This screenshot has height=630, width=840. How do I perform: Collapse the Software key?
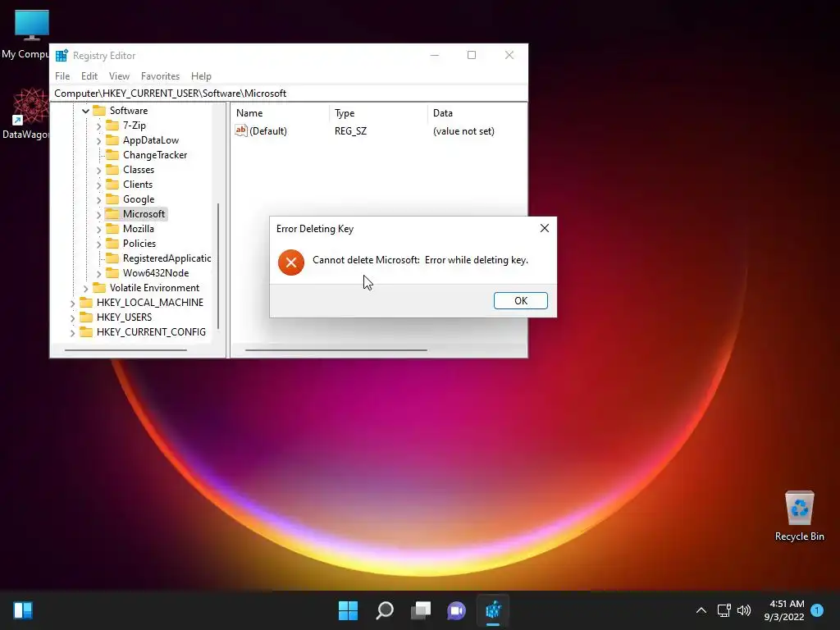(85, 111)
